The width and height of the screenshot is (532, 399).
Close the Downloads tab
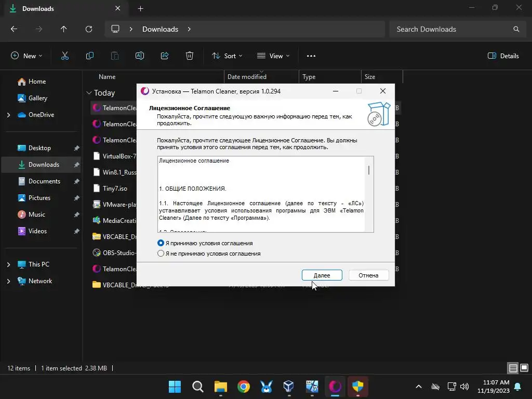(118, 8)
